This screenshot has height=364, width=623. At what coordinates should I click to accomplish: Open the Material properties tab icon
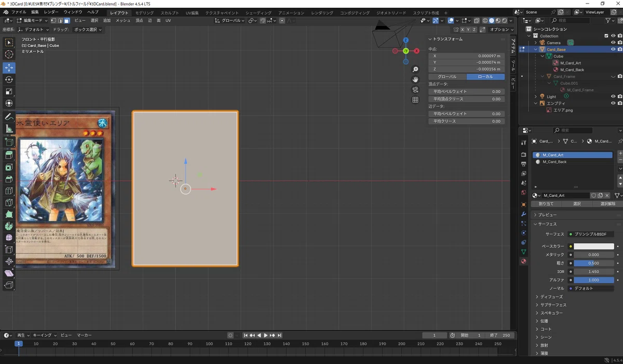523,261
